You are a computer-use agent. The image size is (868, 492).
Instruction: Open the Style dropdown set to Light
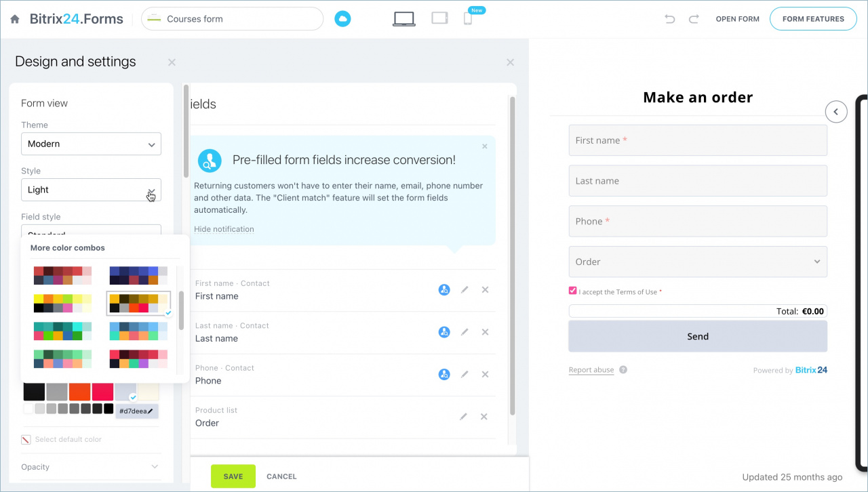click(x=91, y=190)
